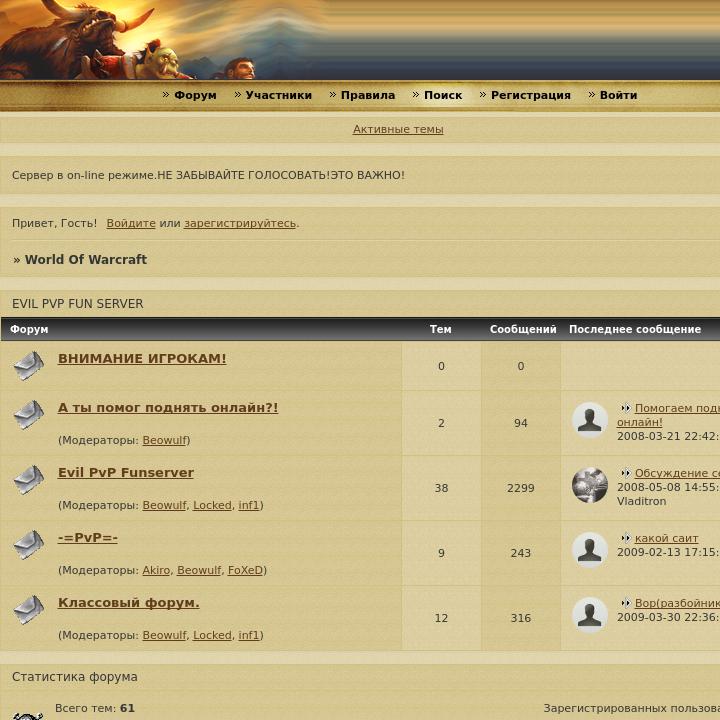
Task: Click message count 2299
Action: pyautogui.click(x=521, y=488)
